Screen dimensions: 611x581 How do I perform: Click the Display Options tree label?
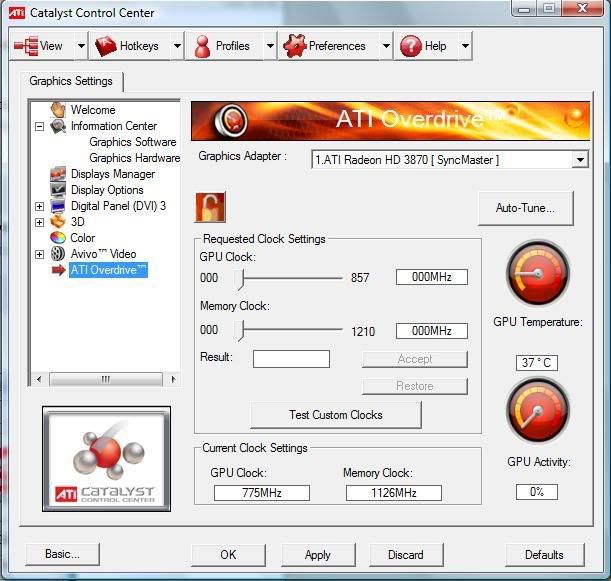pyautogui.click(x=107, y=190)
